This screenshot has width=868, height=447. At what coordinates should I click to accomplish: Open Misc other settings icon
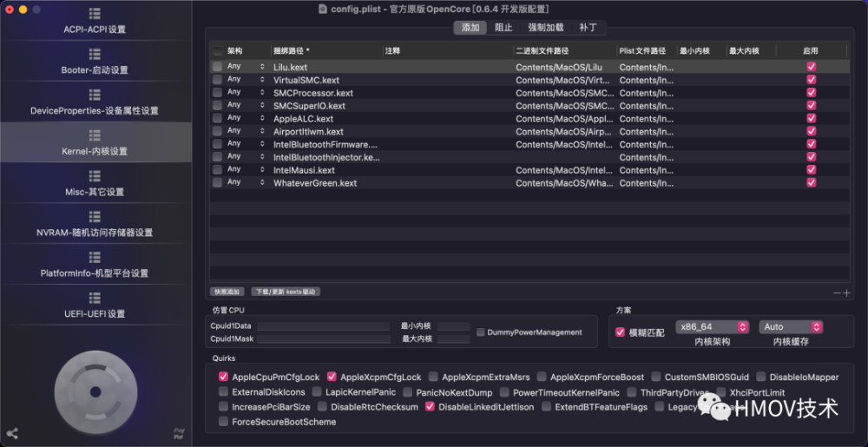pyautogui.click(x=95, y=176)
